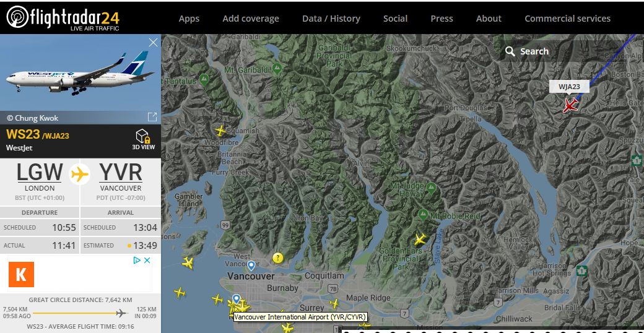Image resolution: width=644 pixels, height=333 pixels.
Task: Open the Apps menu
Action: click(x=189, y=19)
